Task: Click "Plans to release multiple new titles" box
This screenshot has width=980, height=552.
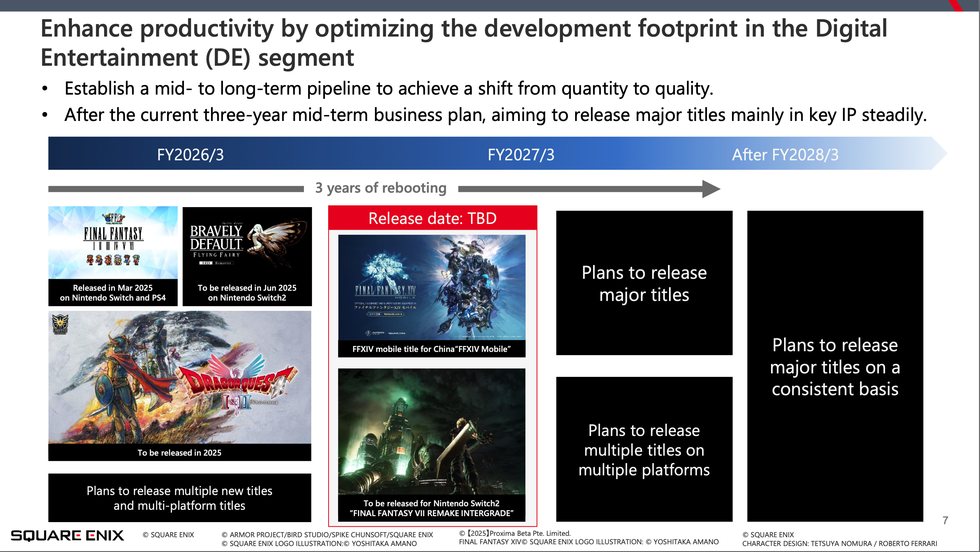Action: click(179, 498)
